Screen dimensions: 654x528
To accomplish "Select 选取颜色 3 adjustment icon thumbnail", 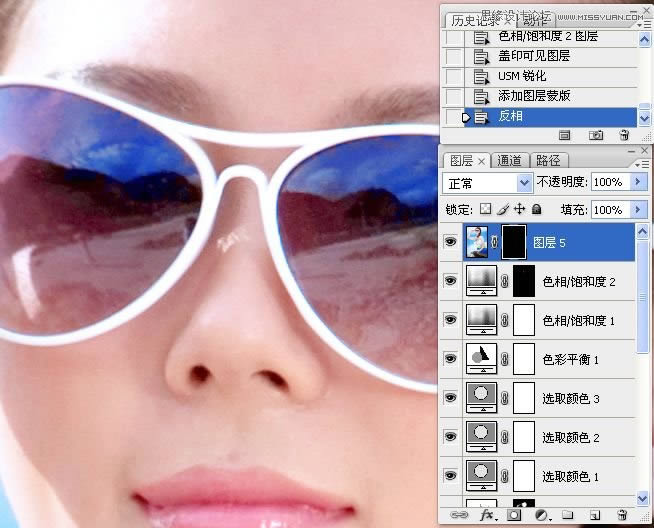I will click(x=482, y=397).
